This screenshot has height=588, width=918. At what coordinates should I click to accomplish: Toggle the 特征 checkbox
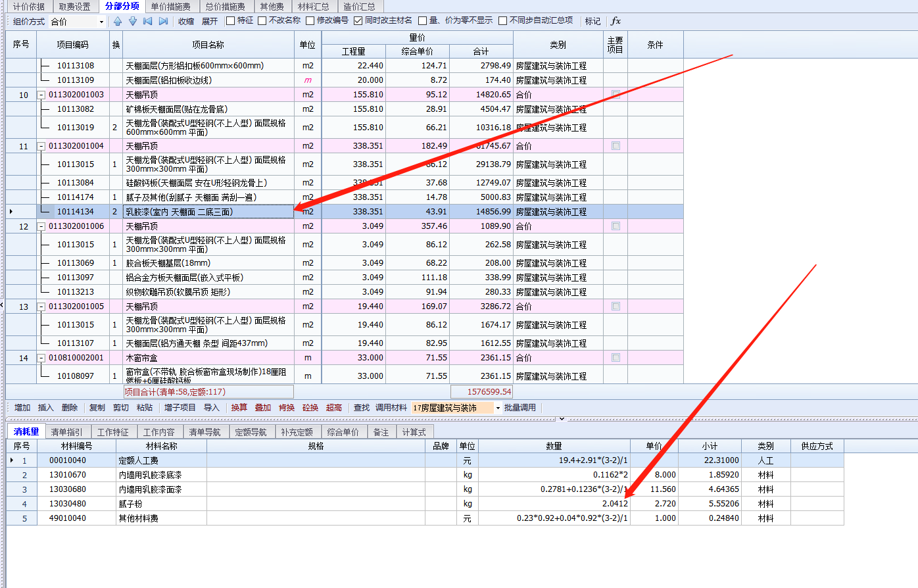click(230, 20)
